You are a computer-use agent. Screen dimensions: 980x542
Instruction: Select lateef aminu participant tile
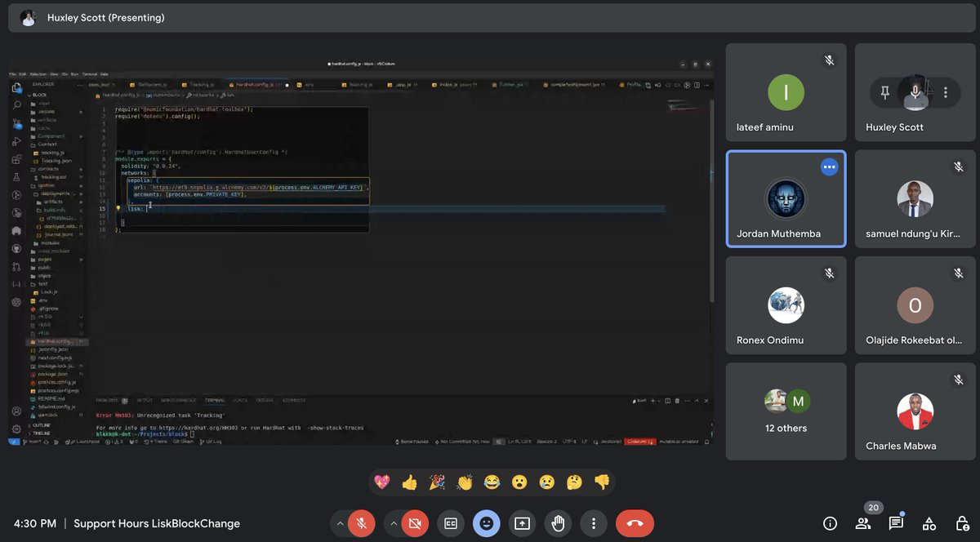point(786,92)
